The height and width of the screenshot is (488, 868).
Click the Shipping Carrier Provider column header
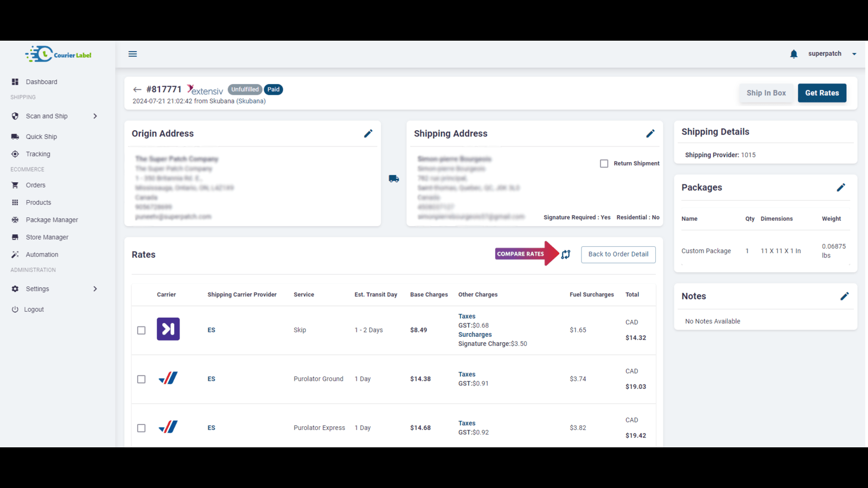tap(242, 294)
